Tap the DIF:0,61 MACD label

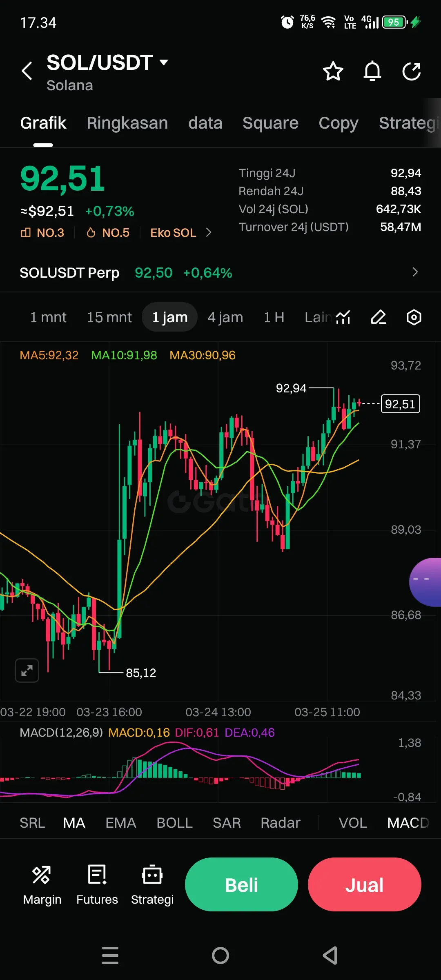pos(197,733)
